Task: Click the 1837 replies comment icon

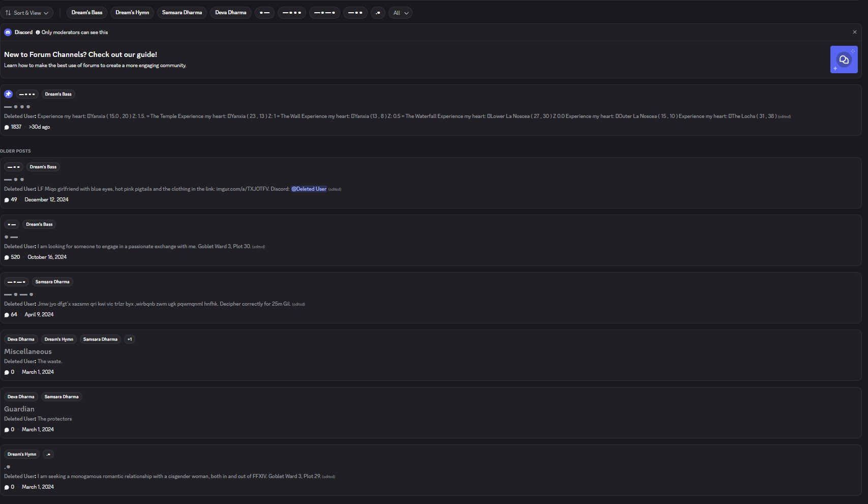Action: [7, 127]
